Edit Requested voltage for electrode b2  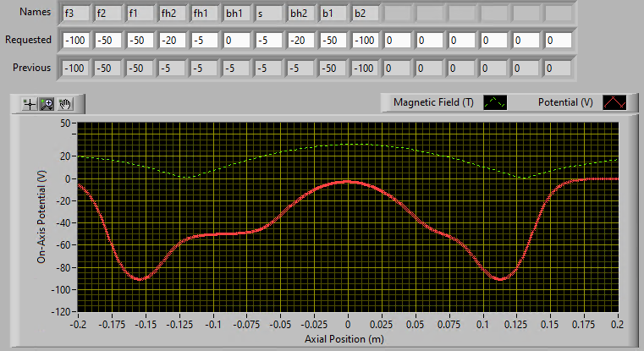click(x=366, y=41)
